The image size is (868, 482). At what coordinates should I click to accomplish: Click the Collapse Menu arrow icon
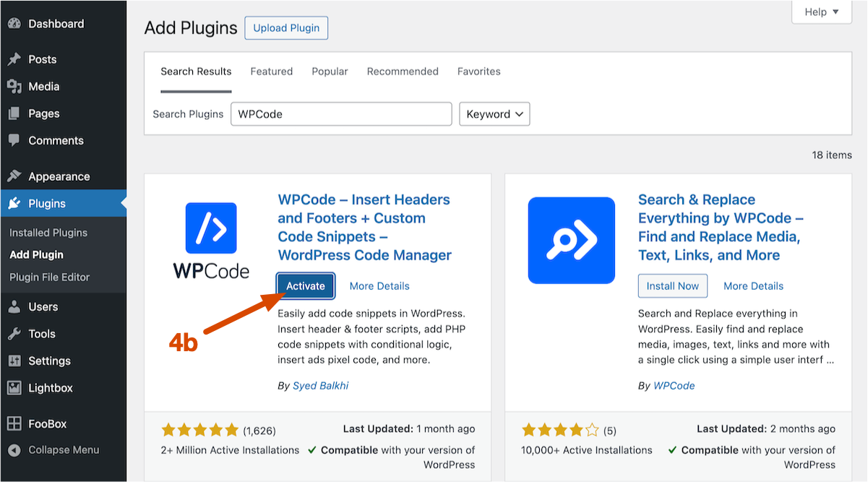click(x=14, y=449)
